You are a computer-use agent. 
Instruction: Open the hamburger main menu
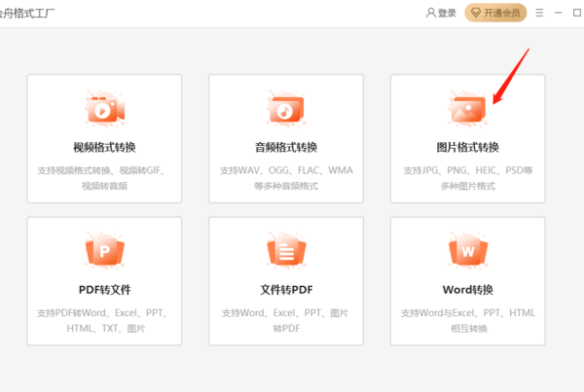pyautogui.click(x=540, y=13)
